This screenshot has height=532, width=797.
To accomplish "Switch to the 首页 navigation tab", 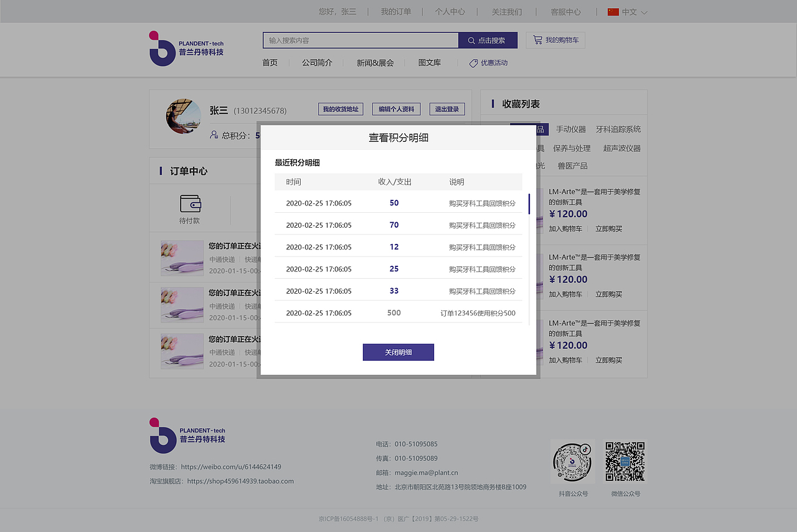I will [x=270, y=62].
